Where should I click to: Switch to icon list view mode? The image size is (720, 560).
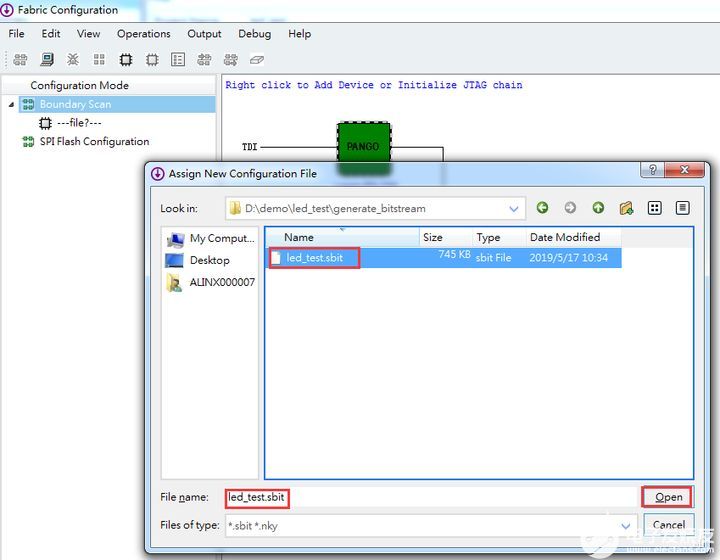(654, 208)
